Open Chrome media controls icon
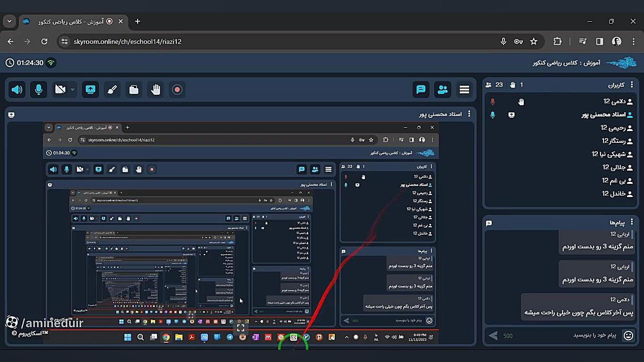Viewport: 644px width, 362px height. click(x=583, y=41)
